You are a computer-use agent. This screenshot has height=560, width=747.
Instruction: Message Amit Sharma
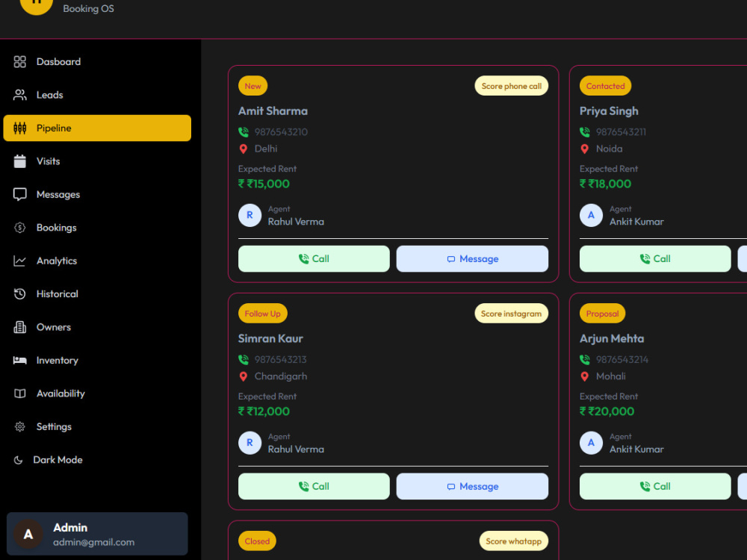click(x=472, y=258)
